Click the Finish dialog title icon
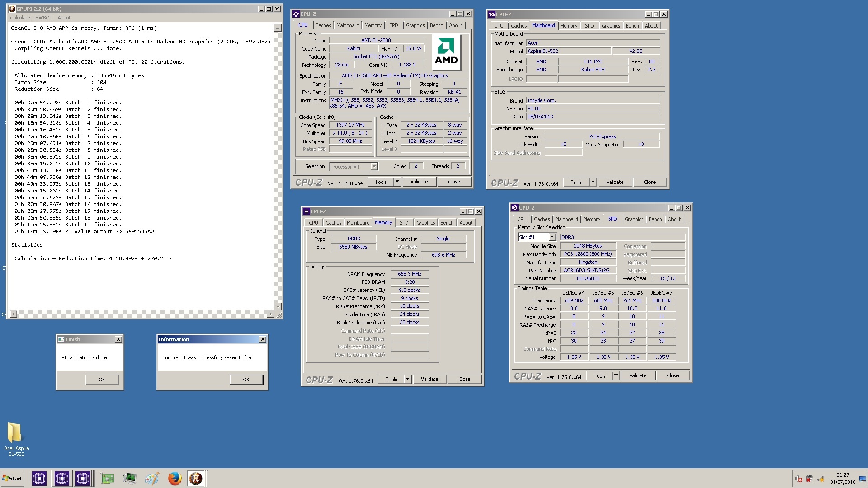Screen dimensions: 868x488 61,339
